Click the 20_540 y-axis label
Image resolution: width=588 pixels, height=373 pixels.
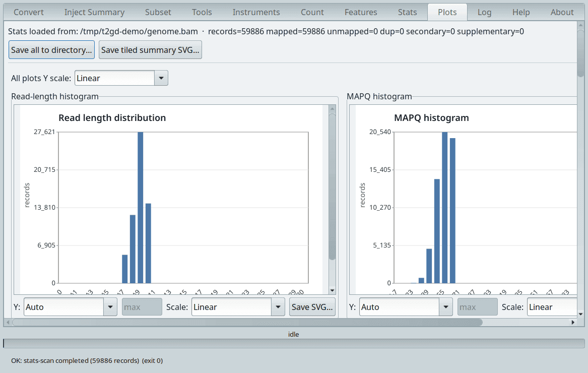pyautogui.click(x=380, y=132)
